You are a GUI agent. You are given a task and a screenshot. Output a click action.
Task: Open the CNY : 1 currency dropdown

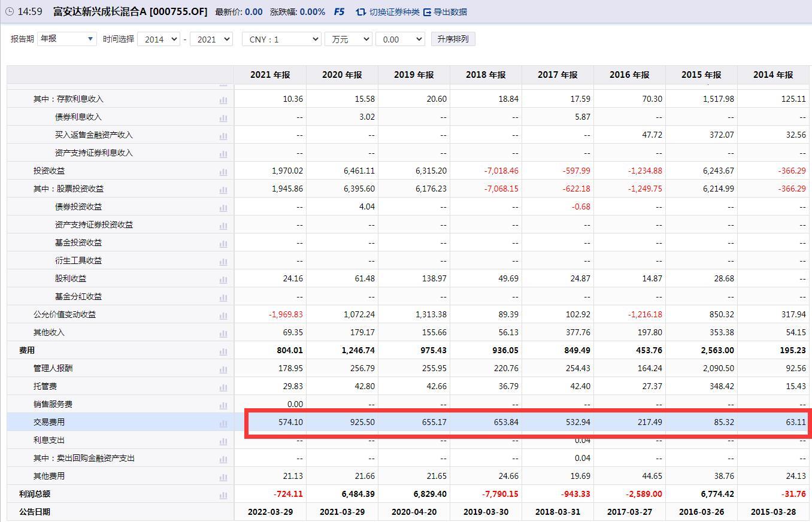click(x=281, y=39)
